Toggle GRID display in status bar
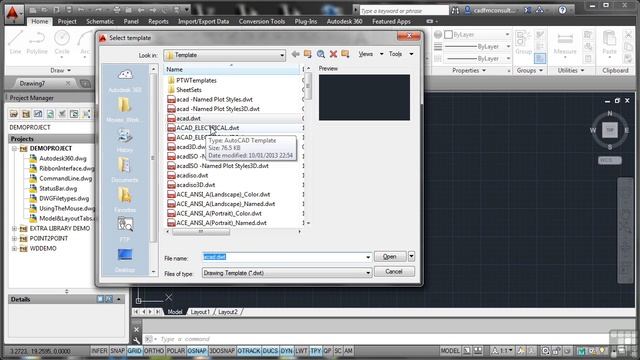Viewport: 640px width, 360px height. click(x=134, y=351)
